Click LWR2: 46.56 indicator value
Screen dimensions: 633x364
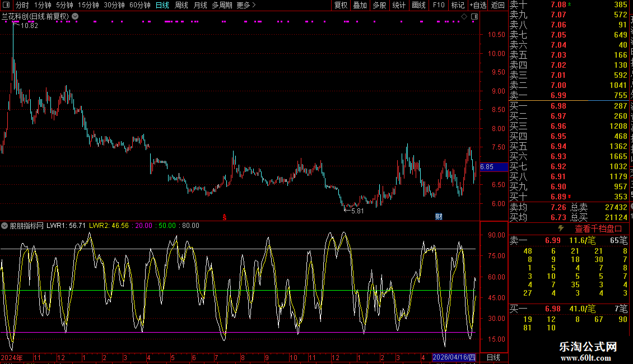tap(109, 226)
